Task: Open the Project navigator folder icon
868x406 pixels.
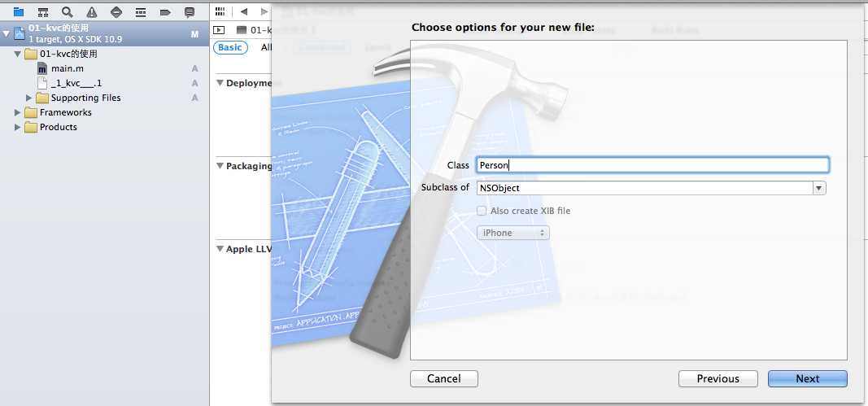Action: click(x=19, y=11)
